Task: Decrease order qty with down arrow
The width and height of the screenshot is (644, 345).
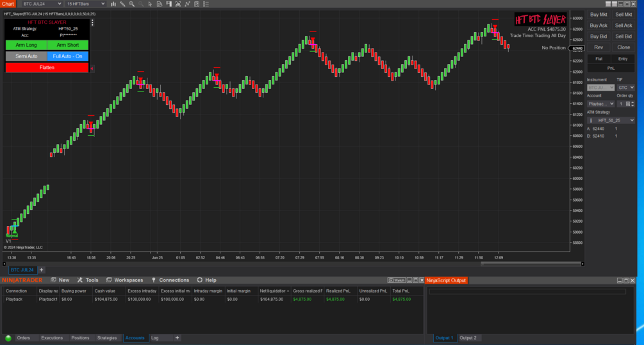Action: click(632, 106)
